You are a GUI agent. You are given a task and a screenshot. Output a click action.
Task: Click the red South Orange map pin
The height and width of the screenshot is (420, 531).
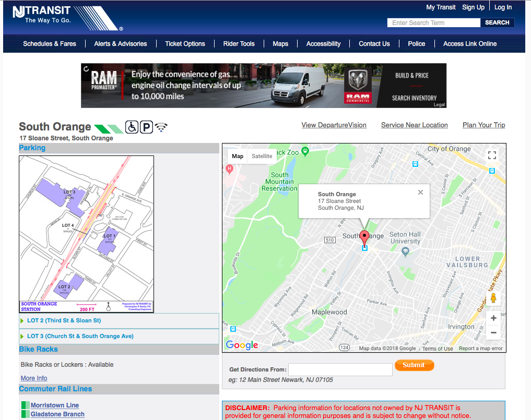coord(364,237)
